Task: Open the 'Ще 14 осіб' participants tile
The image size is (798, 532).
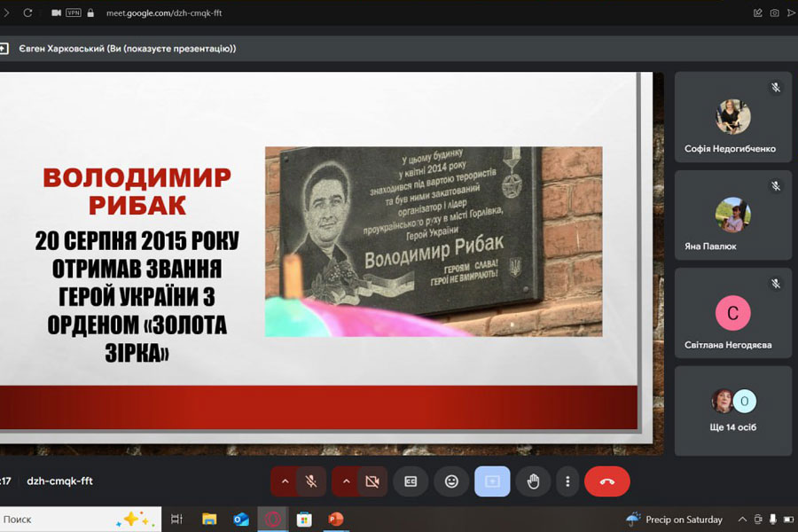Action: pyautogui.click(x=733, y=411)
